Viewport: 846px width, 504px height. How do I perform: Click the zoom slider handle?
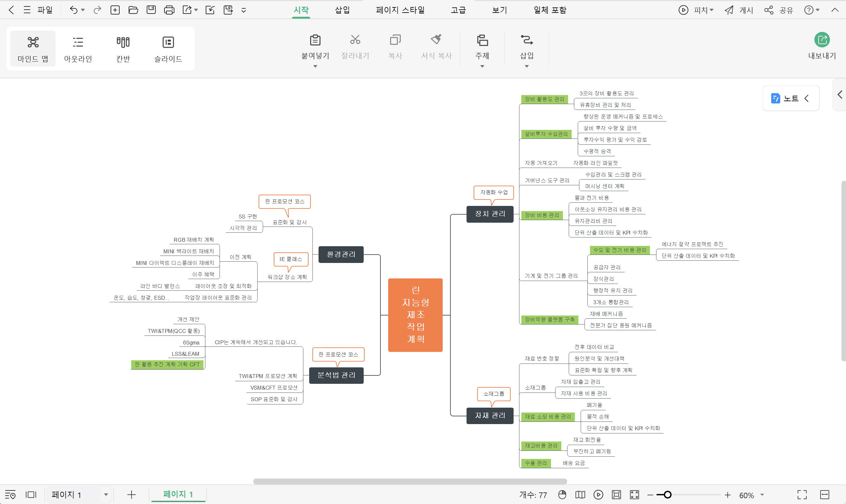[667, 494]
